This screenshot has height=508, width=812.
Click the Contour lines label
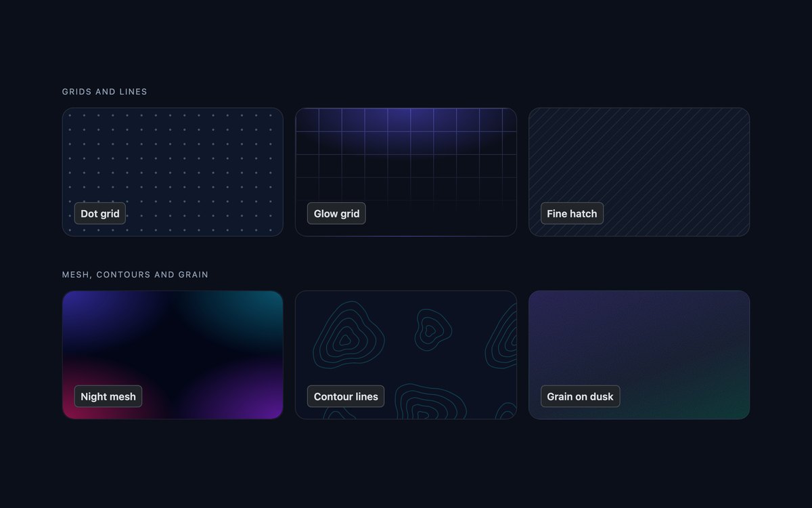point(346,396)
